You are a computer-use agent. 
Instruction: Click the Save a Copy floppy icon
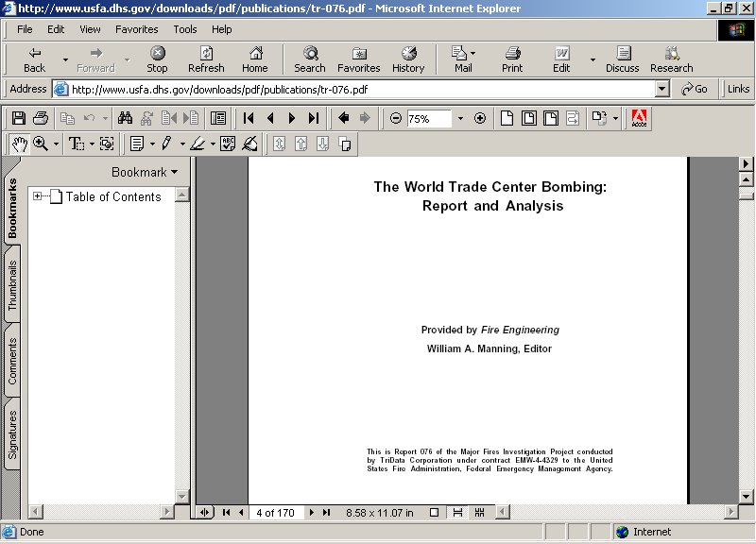(18, 118)
